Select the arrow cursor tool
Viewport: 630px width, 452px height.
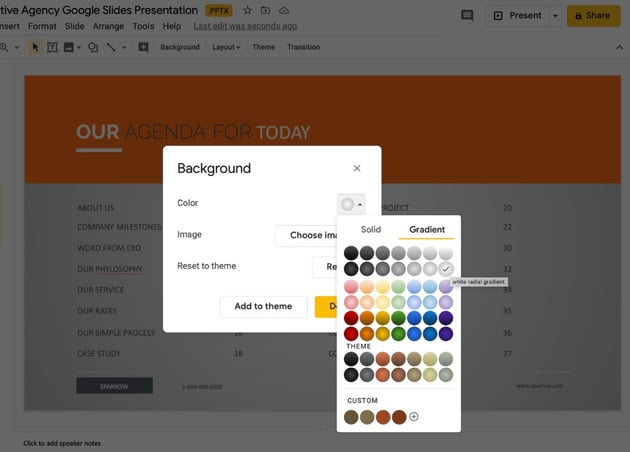point(35,47)
